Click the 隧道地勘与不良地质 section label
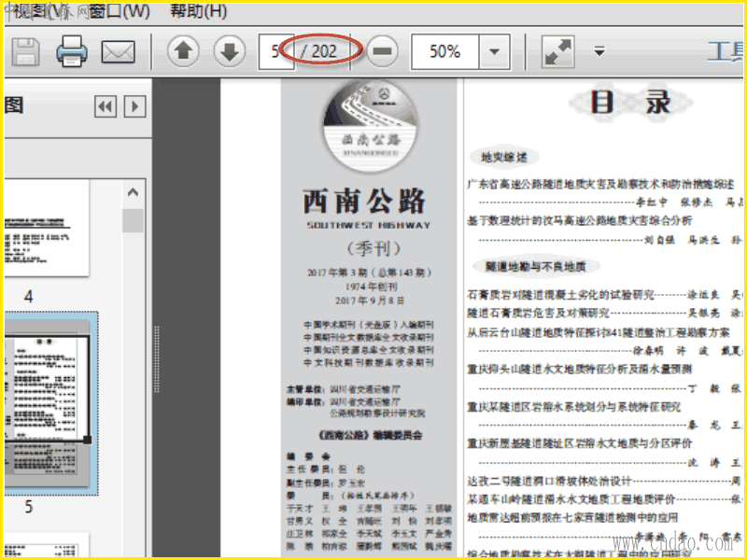The height and width of the screenshot is (560, 747). pos(535,266)
